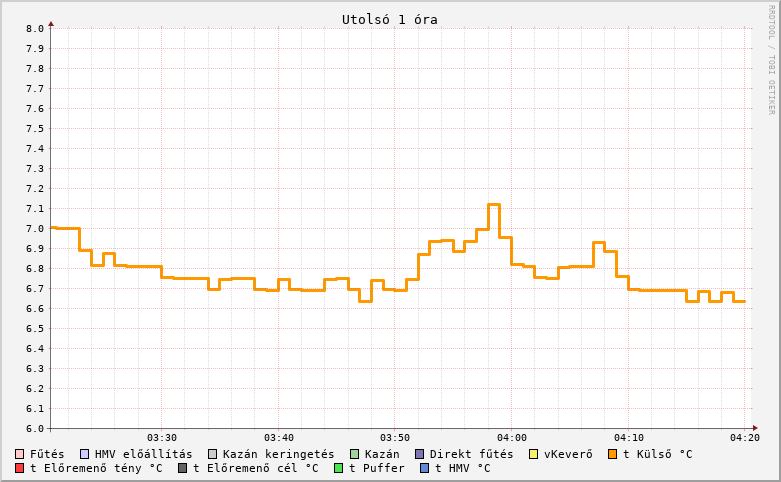Click the 7.0 value on the y-axis
This screenshot has width=781, height=482.
click(x=35, y=229)
